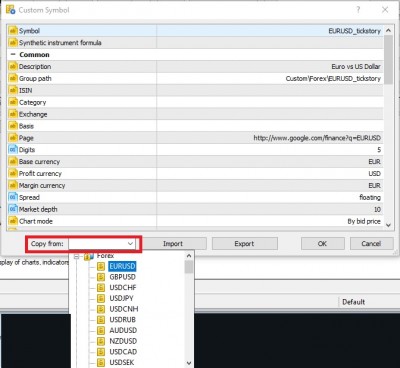Screen dimensions: 400x368
Task: Select USDCHF from the symbol list
Action: (123, 288)
